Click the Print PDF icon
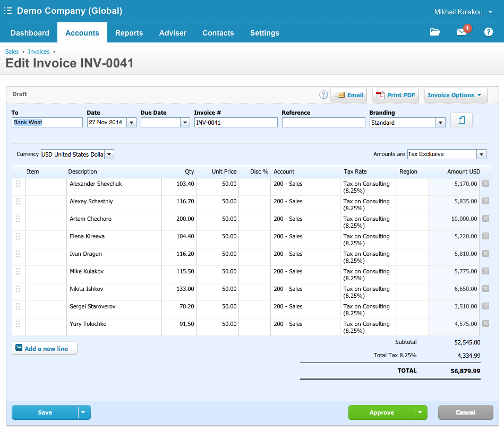This screenshot has height=431, width=504. 381,95
